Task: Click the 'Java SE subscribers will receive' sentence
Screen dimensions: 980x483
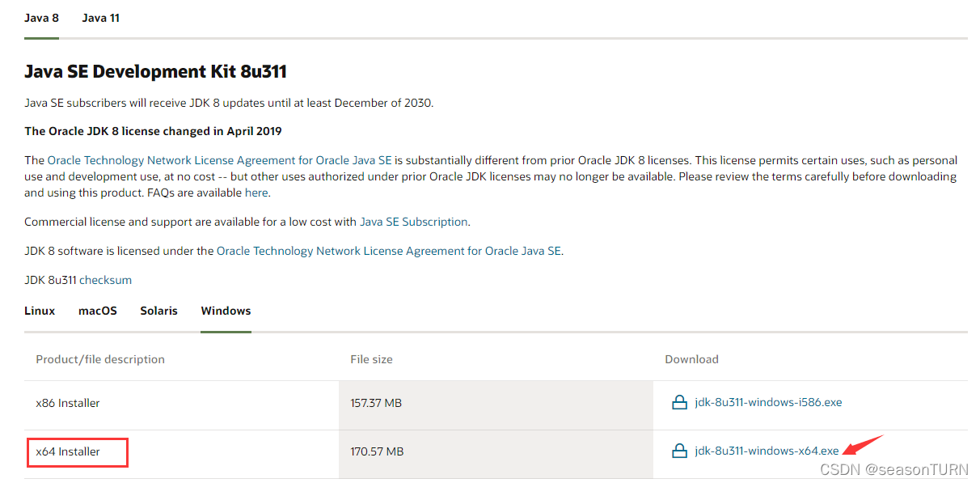Action: coord(229,103)
